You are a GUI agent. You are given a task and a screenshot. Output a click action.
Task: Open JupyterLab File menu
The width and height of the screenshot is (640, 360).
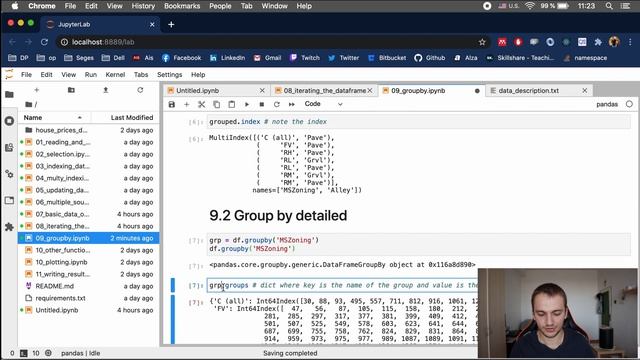click(26, 75)
